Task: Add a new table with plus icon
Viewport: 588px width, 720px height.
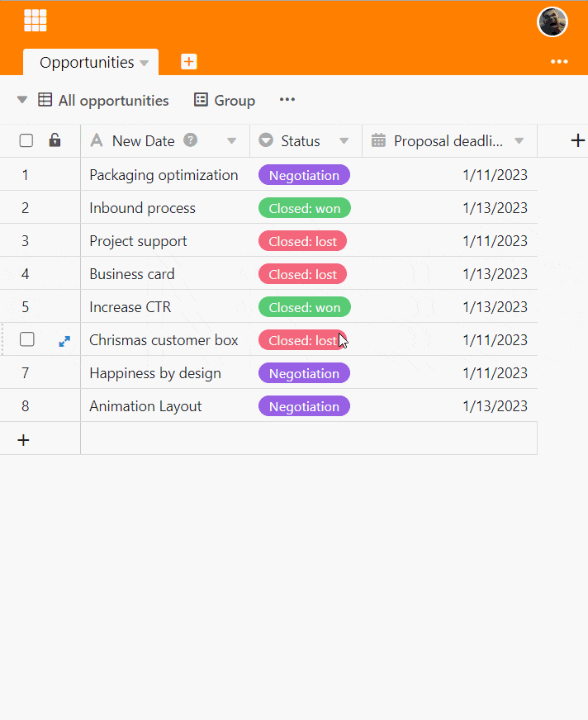Action: pos(189,62)
